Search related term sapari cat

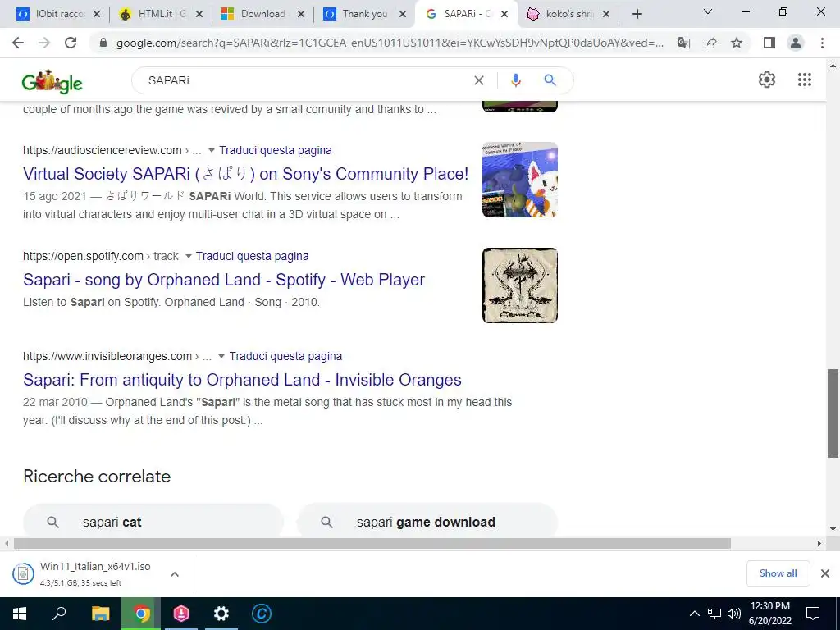pos(153,522)
